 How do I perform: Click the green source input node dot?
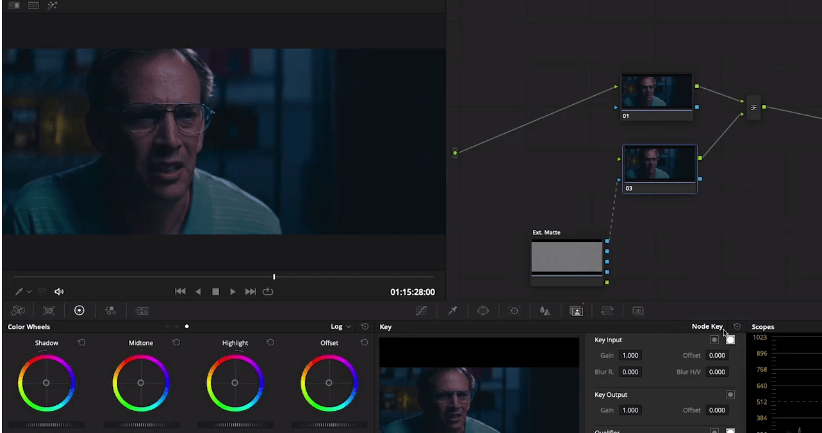coord(455,153)
